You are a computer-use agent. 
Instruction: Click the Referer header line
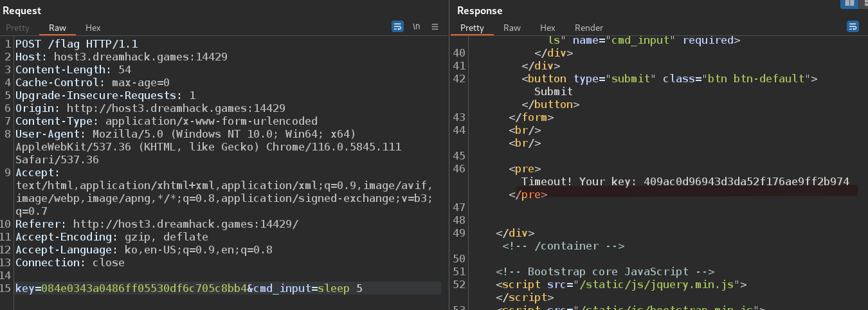coord(156,224)
